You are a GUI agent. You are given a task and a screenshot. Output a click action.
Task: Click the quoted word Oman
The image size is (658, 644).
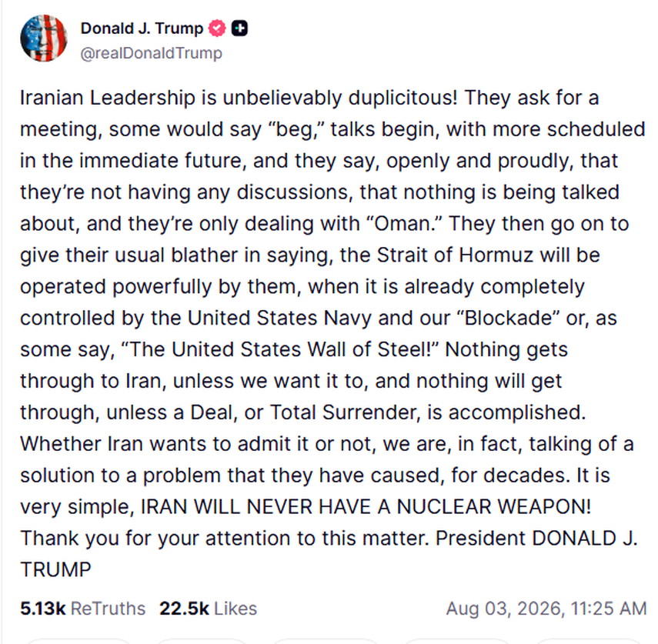tap(406, 223)
